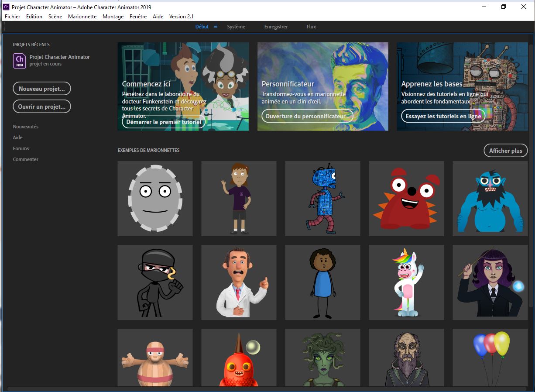Open the Fichier menu
The image size is (535, 392).
pyautogui.click(x=13, y=17)
